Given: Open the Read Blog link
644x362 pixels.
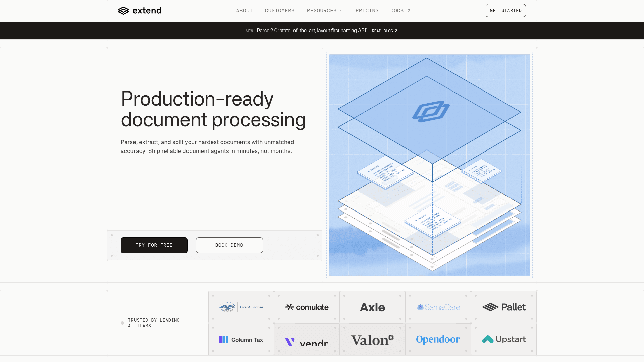Looking at the screenshot, I should pos(385,31).
